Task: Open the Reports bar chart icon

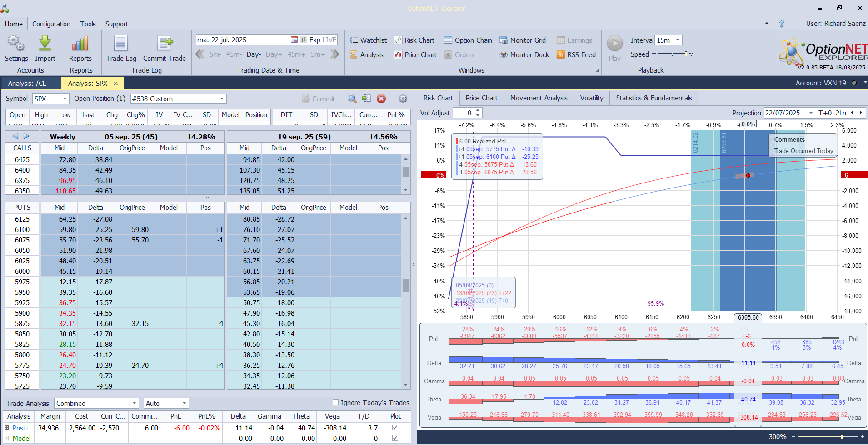Action: pos(80,44)
